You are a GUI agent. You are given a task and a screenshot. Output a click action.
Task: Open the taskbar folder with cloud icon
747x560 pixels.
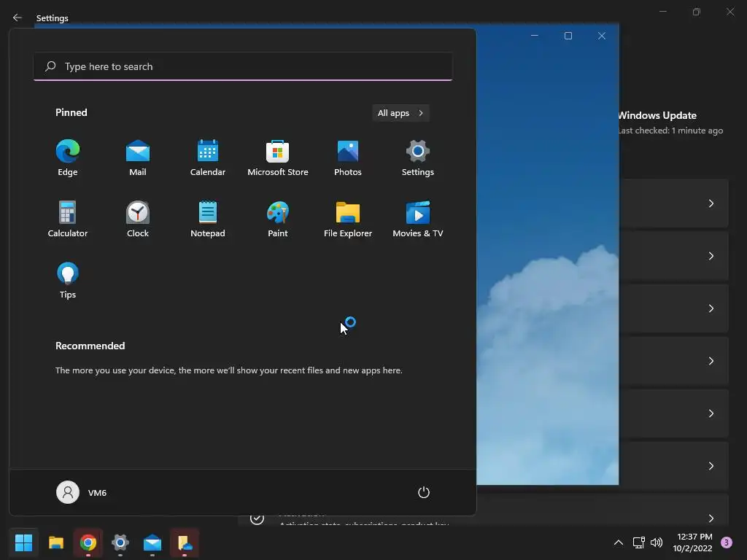point(185,542)
